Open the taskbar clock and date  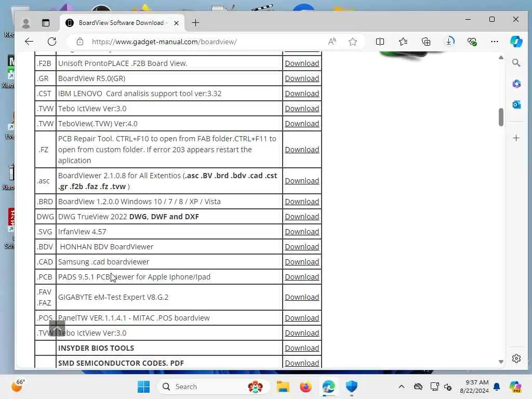pos(474,387)
